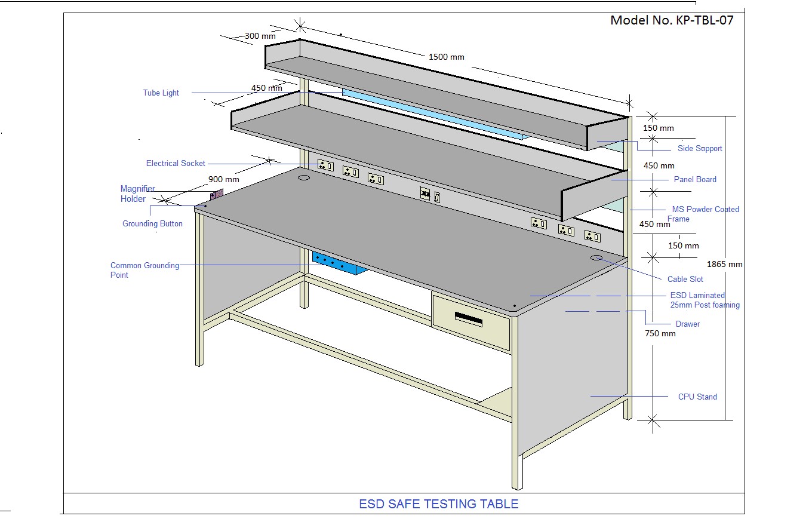Select the Drawer label text

(x=688, y=324)
